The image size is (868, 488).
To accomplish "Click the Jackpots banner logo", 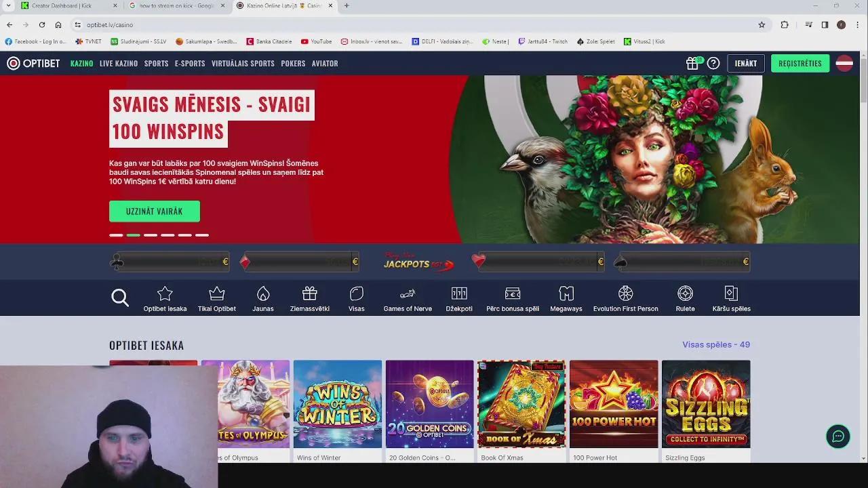I will tap(418, 262).
